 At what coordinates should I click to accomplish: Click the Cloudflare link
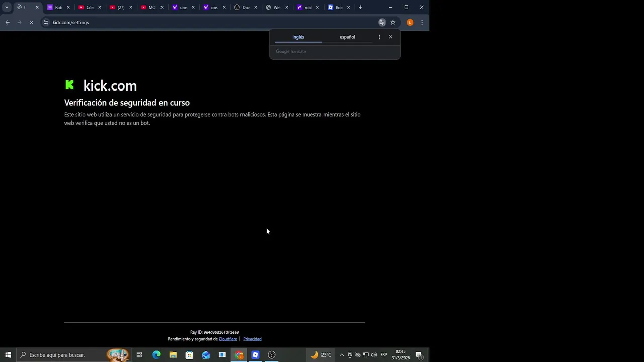coord(228,339)
